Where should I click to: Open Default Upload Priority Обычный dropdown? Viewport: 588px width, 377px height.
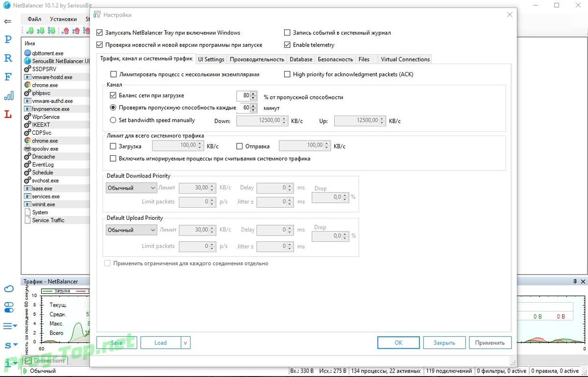(x=131, y=230)
